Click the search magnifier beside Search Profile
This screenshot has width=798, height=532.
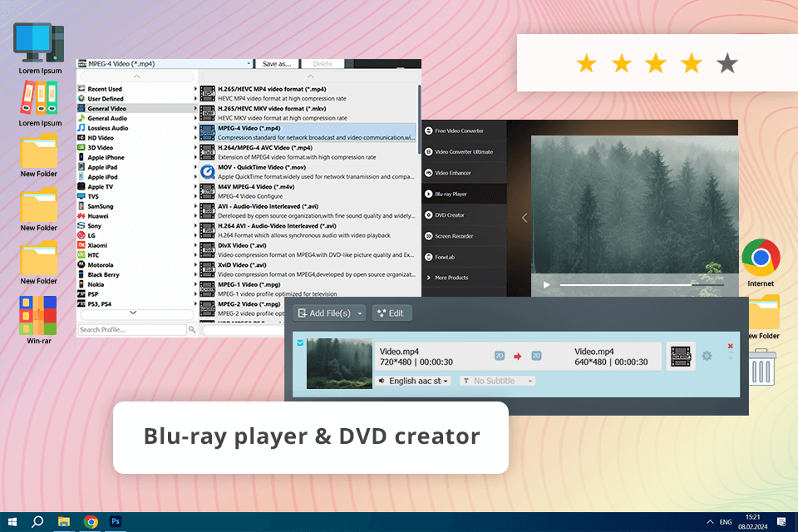point(192,330)
